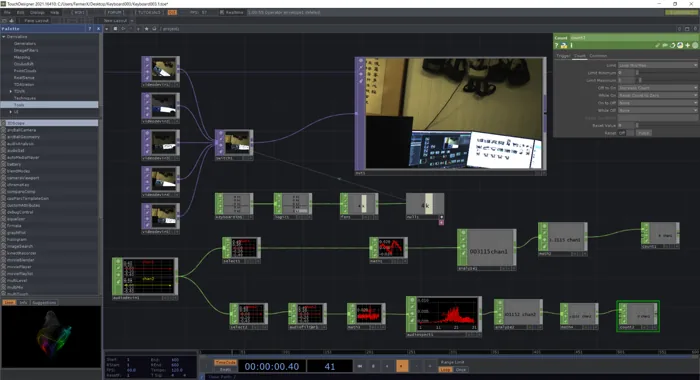Viewport: 700px width, 380px height.
Task: Open Palette help question mark
Action: tap(90, 29)
